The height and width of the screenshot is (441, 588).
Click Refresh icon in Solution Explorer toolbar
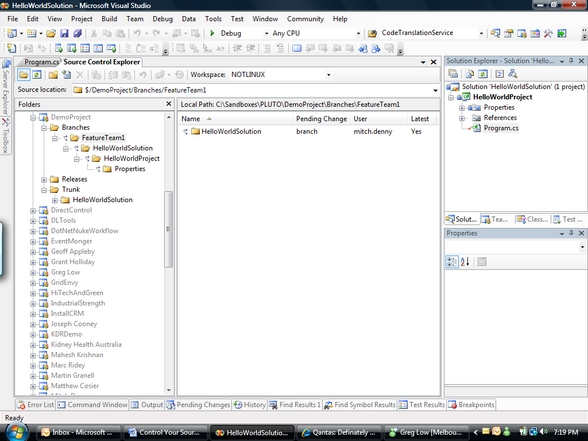coord(483,74)
